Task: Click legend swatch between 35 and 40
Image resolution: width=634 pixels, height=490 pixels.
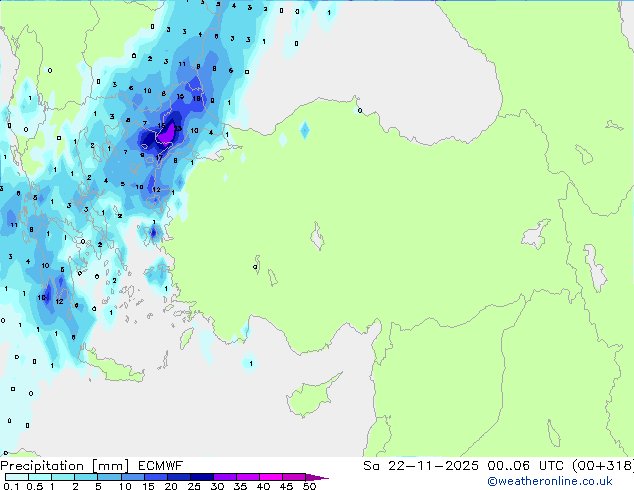Action: tap(248, 477)
